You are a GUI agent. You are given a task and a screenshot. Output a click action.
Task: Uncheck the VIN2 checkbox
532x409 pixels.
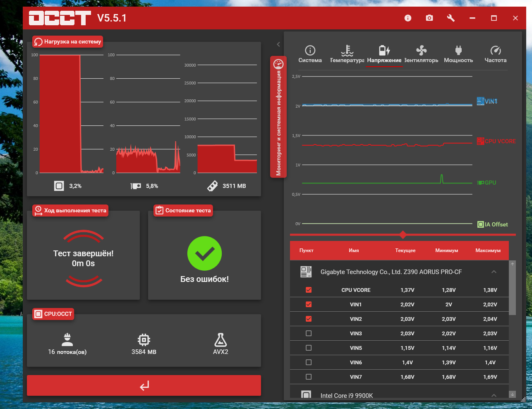[x=309, y=319]
